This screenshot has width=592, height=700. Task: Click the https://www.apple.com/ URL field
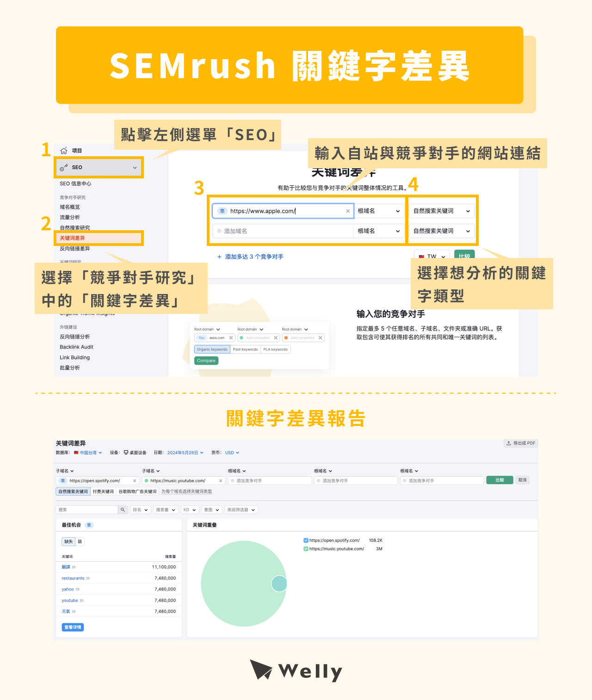tap(283, 211)
